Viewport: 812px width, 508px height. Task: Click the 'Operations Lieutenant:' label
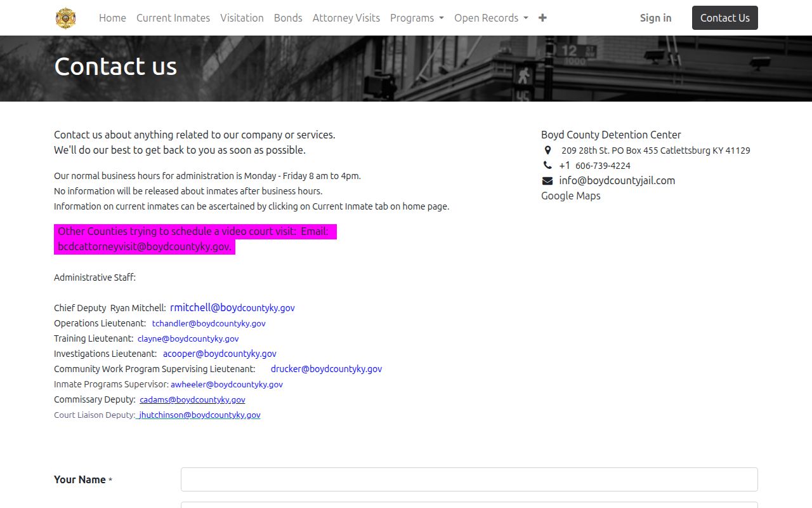pyautogui.click(x=100, y=323)
